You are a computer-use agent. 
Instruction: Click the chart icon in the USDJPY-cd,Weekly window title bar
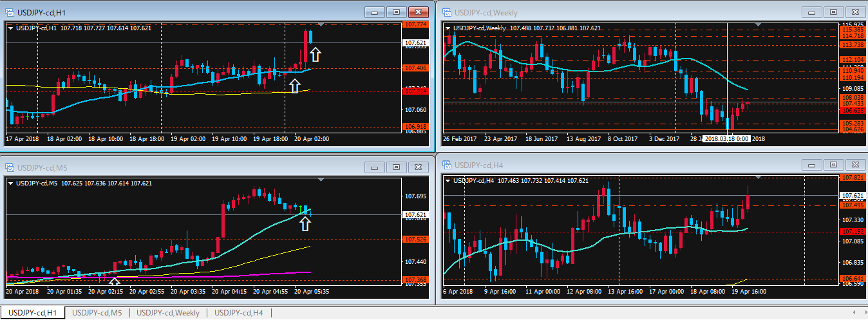(x=446, y=12)
